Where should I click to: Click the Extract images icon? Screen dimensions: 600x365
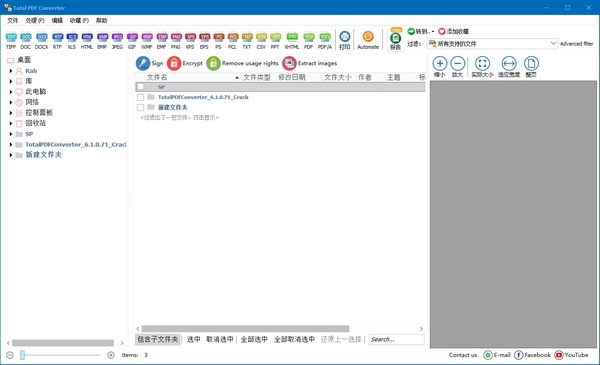tap(289, 63)
